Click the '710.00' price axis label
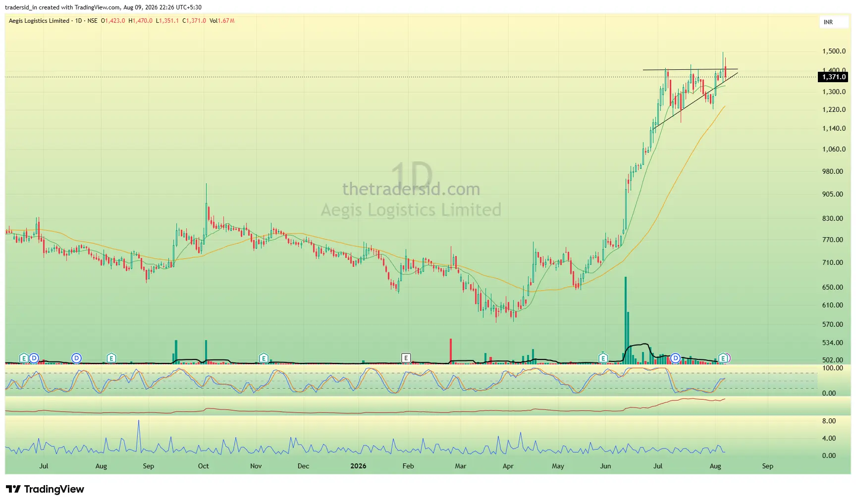The width and height of the screenshot is (856, 504). 832,263
